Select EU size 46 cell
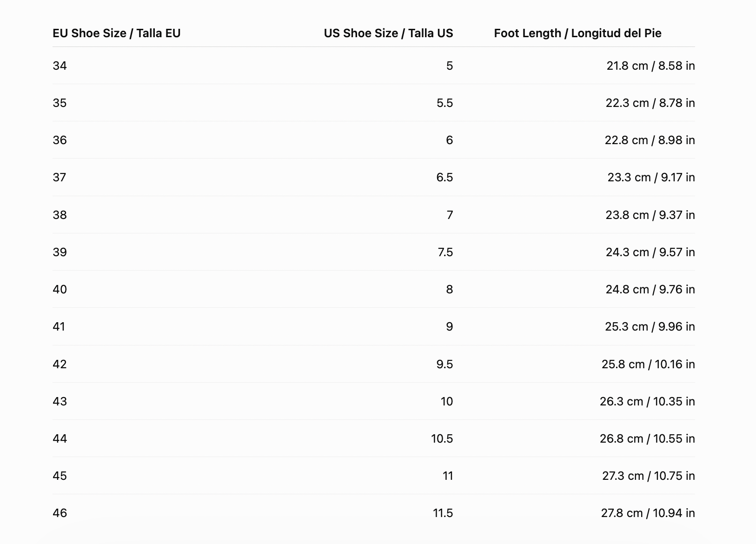 point(60,513)
